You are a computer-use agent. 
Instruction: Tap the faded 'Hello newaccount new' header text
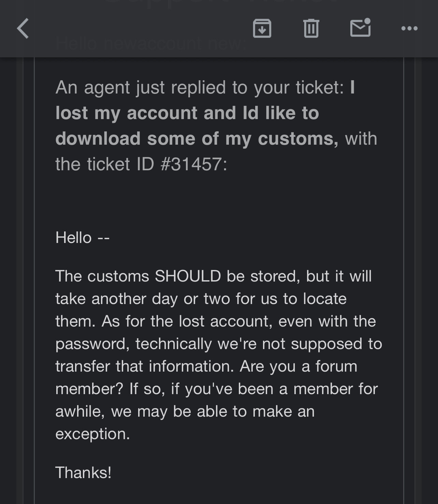pos(151,44)
